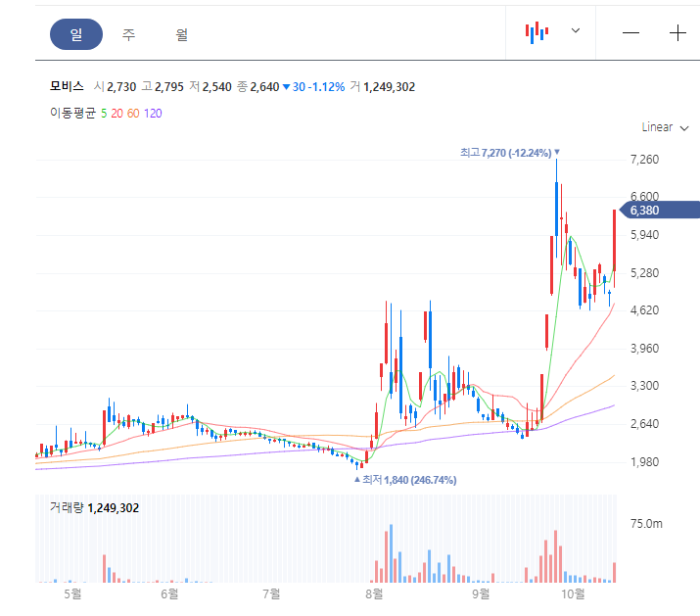Screen dimensions: 700x616
Task: Click the 8월 axis label
Action: click(x=374, y=594)
